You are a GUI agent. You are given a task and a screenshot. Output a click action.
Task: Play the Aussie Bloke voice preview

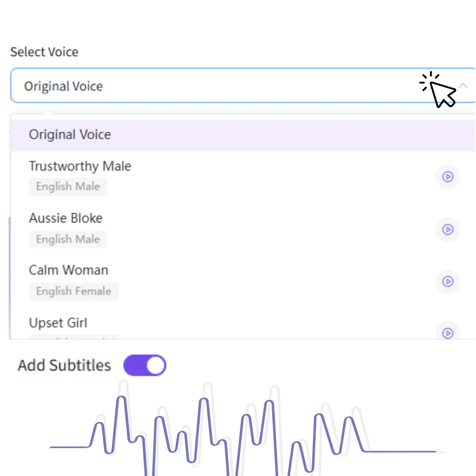[448, 230]
